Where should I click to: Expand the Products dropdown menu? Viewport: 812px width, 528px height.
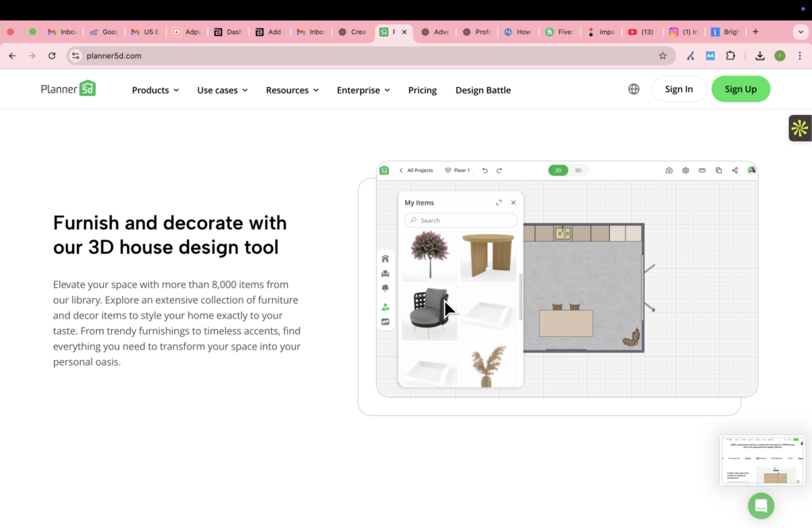155,90
